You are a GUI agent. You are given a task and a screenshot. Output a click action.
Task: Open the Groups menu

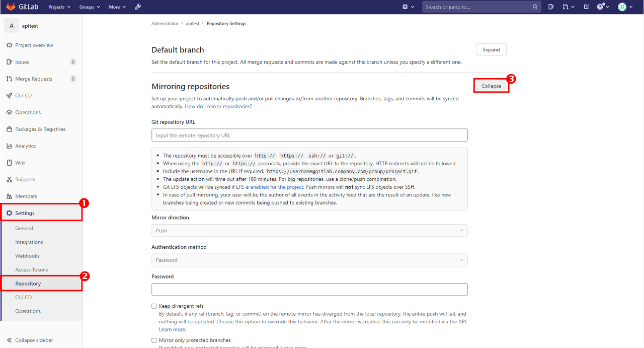point(89,7)
